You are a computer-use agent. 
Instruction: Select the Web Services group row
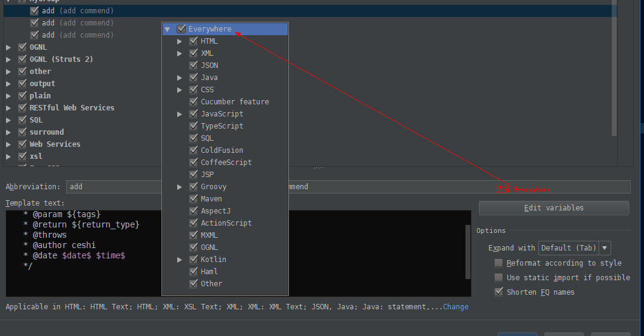tap(55, 144)
